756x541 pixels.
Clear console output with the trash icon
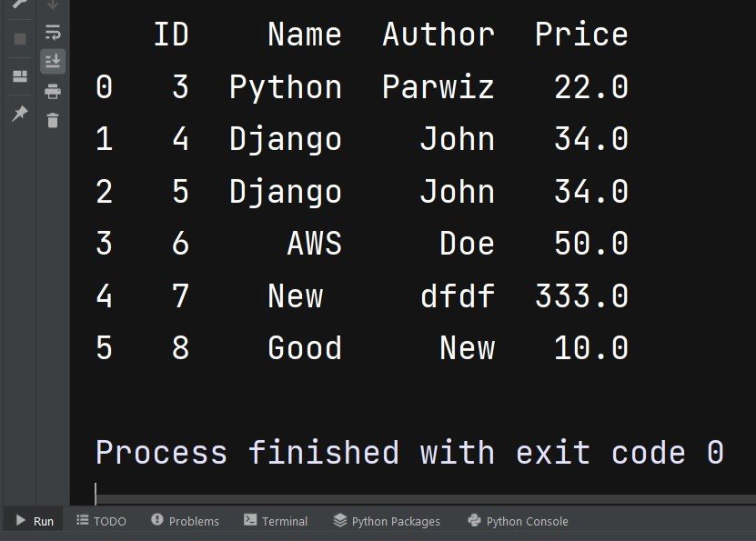(x=53, y=120)
